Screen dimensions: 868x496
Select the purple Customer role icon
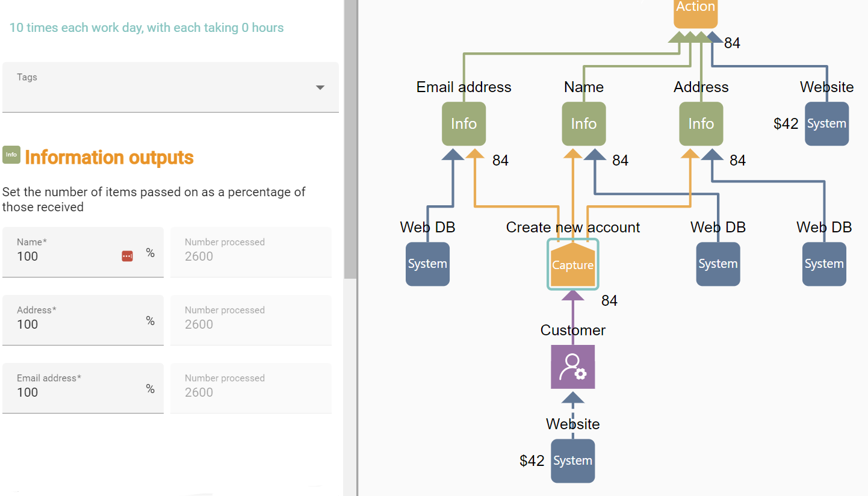pos(572,366)
